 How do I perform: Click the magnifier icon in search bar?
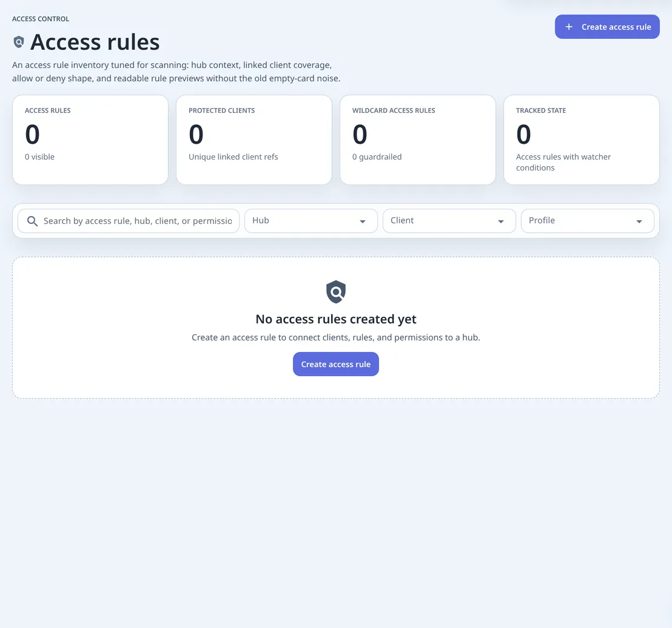32,221
